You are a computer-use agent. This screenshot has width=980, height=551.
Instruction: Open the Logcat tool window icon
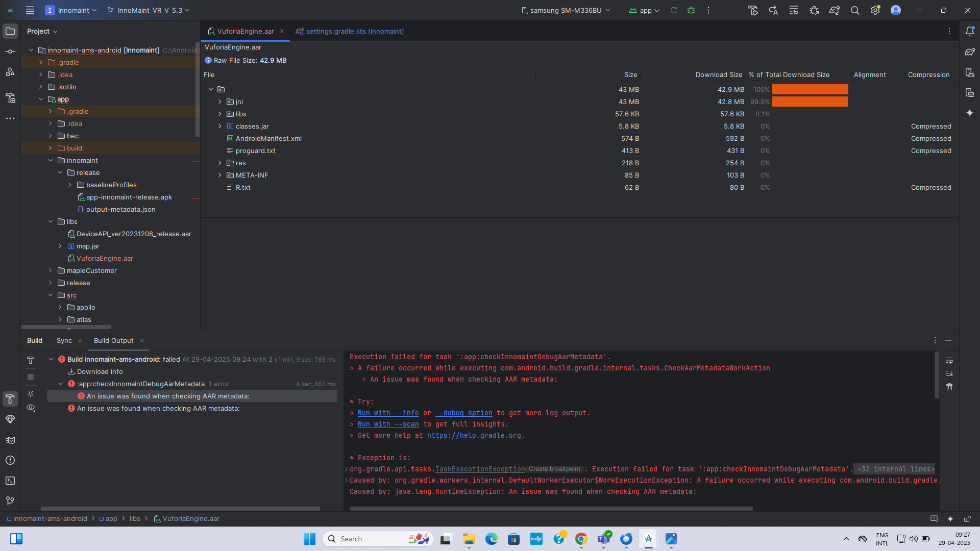point(10,440)
